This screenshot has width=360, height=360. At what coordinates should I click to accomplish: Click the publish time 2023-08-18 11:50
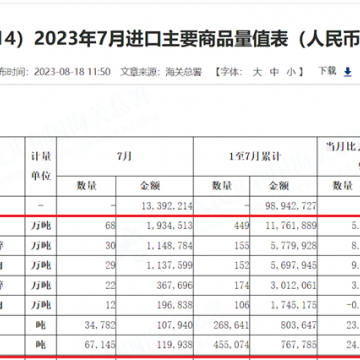pyautogui.click(x=72, y=72)
